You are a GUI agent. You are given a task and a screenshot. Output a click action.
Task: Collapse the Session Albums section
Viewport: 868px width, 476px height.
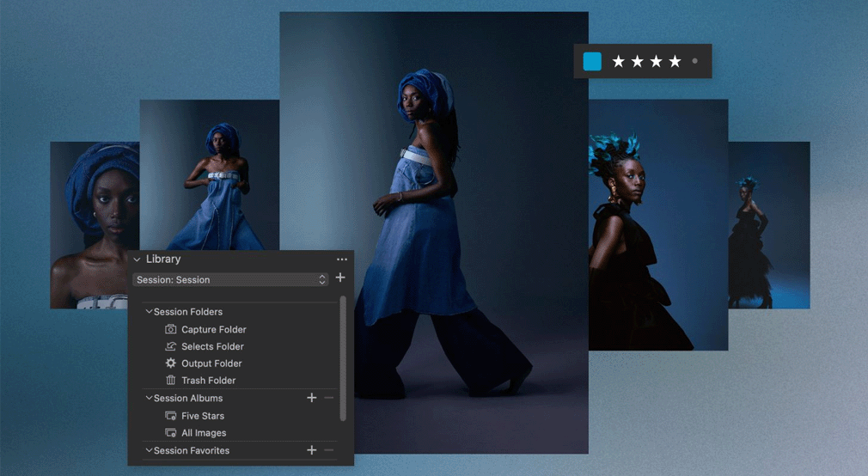[149, 398]
